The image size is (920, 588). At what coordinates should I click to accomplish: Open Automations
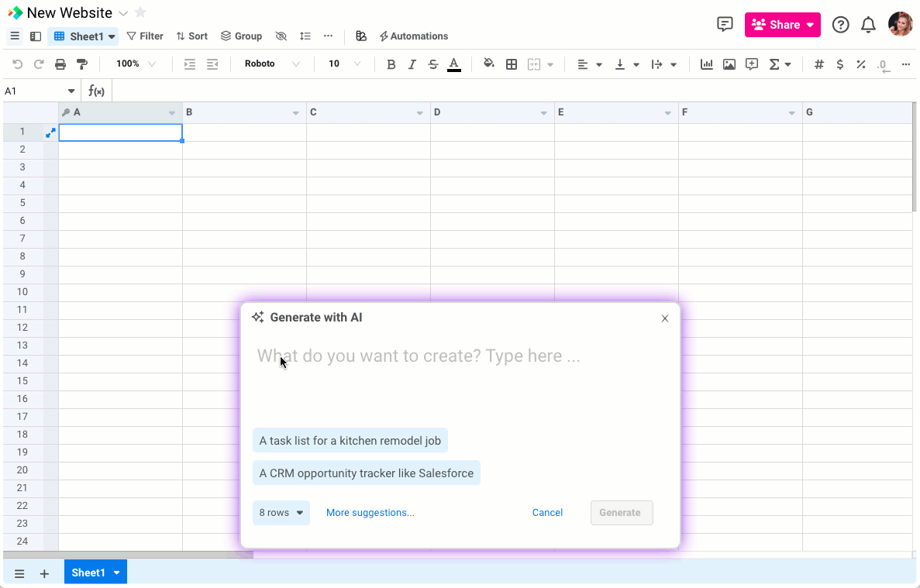414,36
